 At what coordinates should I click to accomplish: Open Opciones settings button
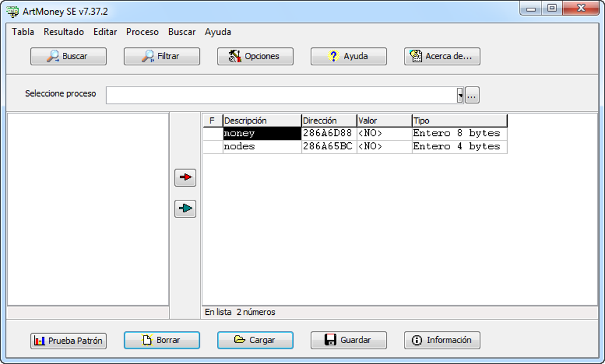tap(255, 56)
